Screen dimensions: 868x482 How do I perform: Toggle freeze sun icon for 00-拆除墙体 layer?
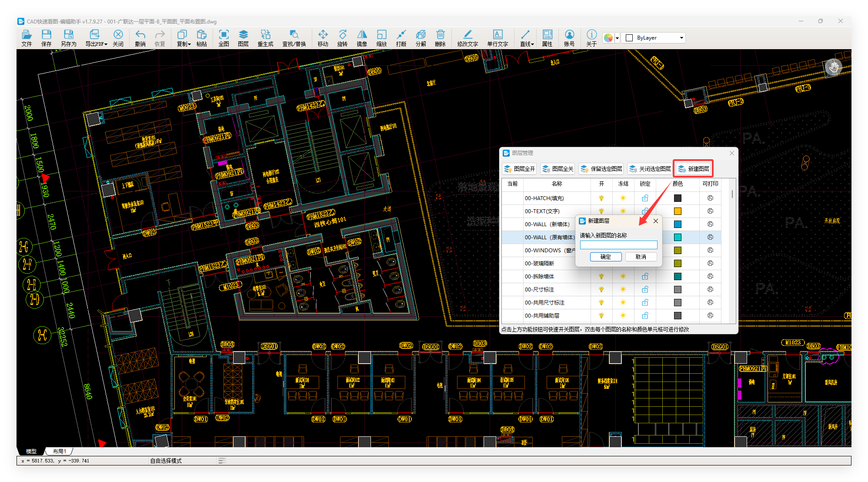623,276
